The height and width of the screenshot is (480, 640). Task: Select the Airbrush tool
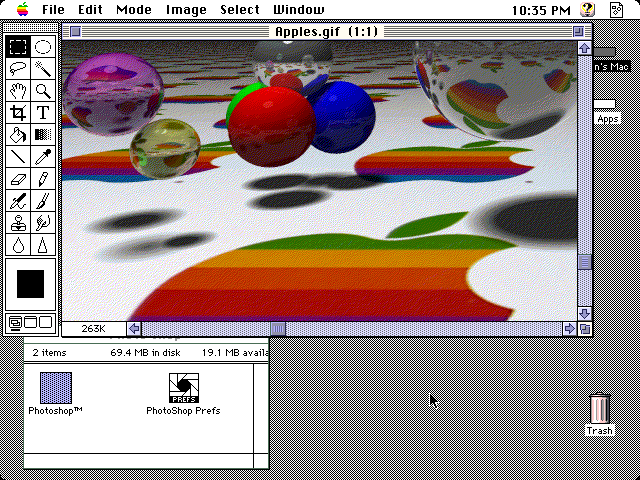18,200
